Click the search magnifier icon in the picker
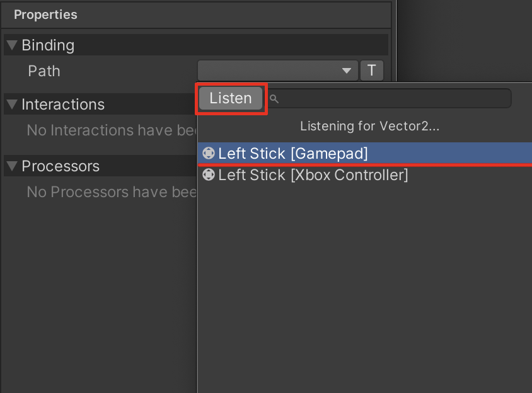The height and width of the screenshot is (393, 532). (x=274, y=98)
